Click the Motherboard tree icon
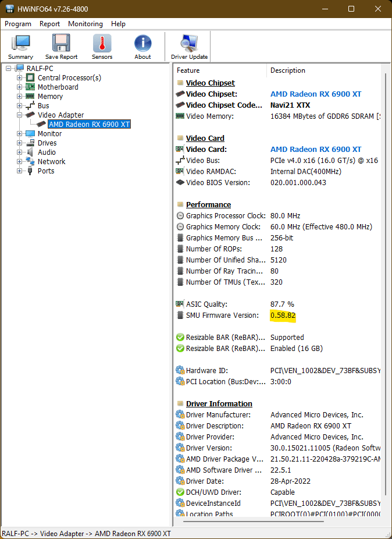Viewport: 392px width, 539px height. click(31, 87)
